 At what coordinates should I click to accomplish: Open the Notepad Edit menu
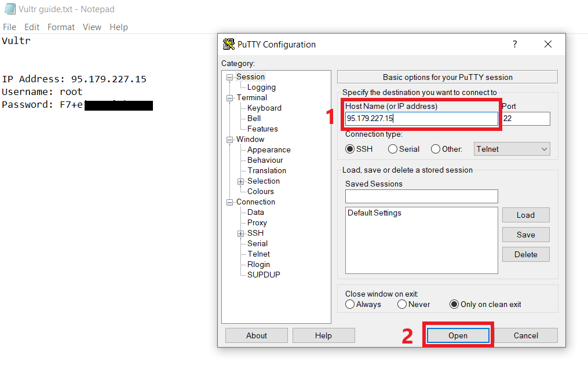[32, 27]
